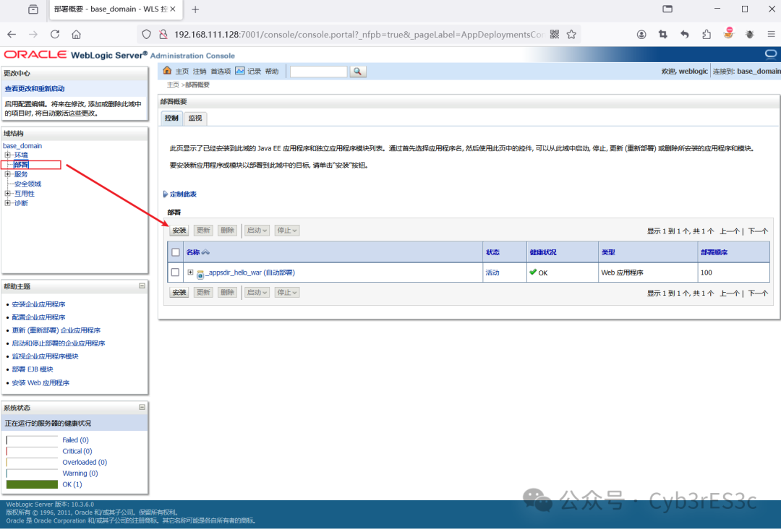Click the green OK health bar
This screenshot has width=781, height=532.
32,484
